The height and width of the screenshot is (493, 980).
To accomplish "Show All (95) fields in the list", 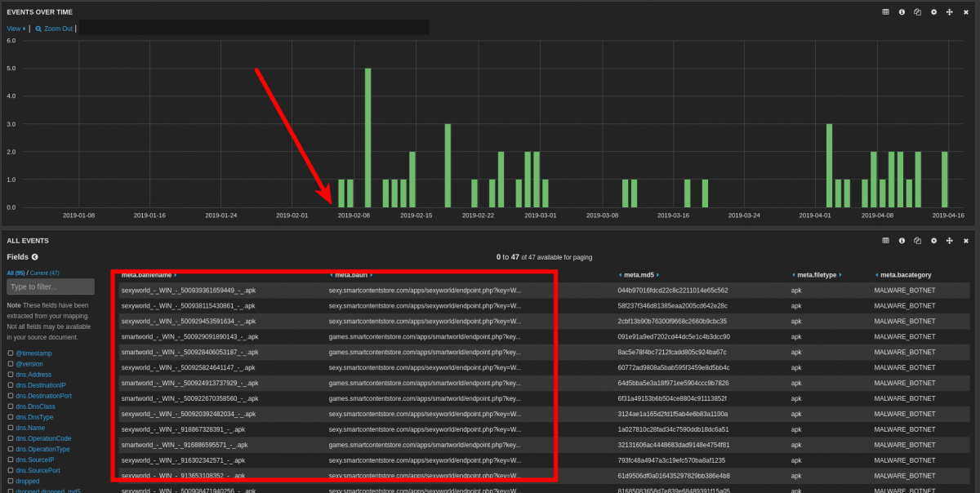I will coord(16,273).
